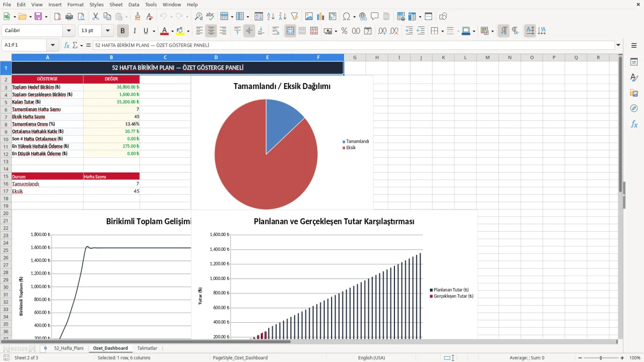
Task: Insert a comment
Action: 375,17
